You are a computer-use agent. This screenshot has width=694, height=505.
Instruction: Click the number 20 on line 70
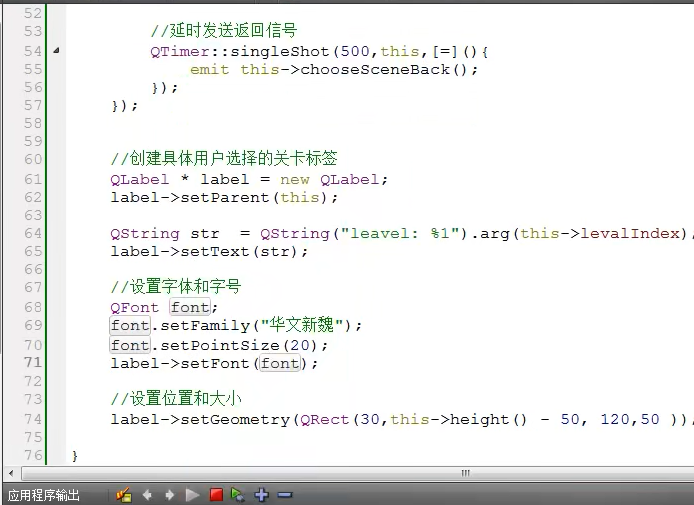[x=300, y=345]
